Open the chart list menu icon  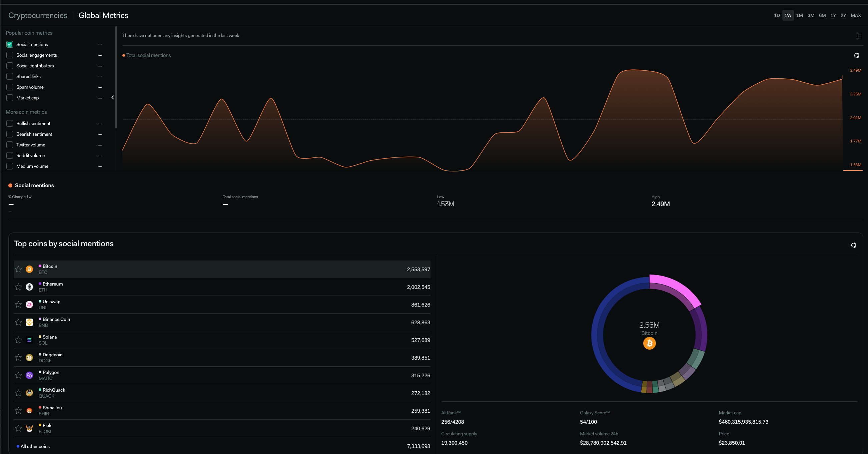(x=859, y=36)
